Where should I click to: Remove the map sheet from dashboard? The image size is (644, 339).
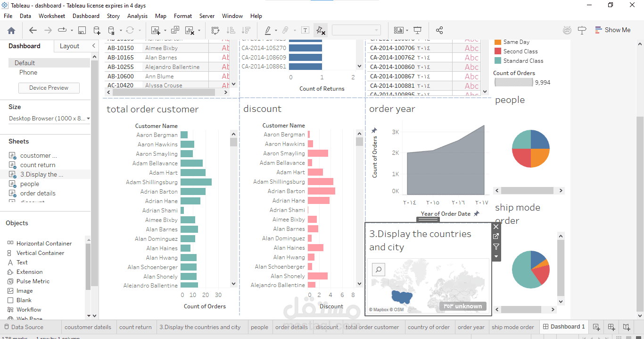(x=496, y=227)
